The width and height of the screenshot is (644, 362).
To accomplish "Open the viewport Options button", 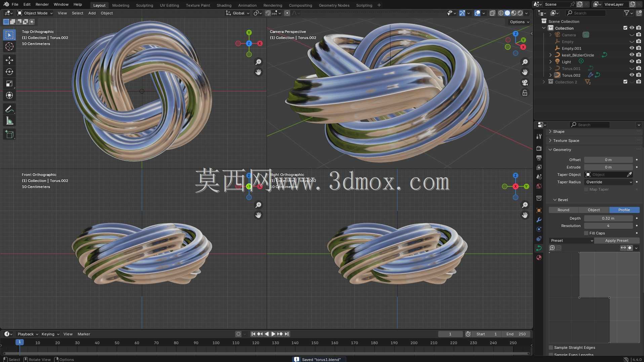I will pos(519,22).
